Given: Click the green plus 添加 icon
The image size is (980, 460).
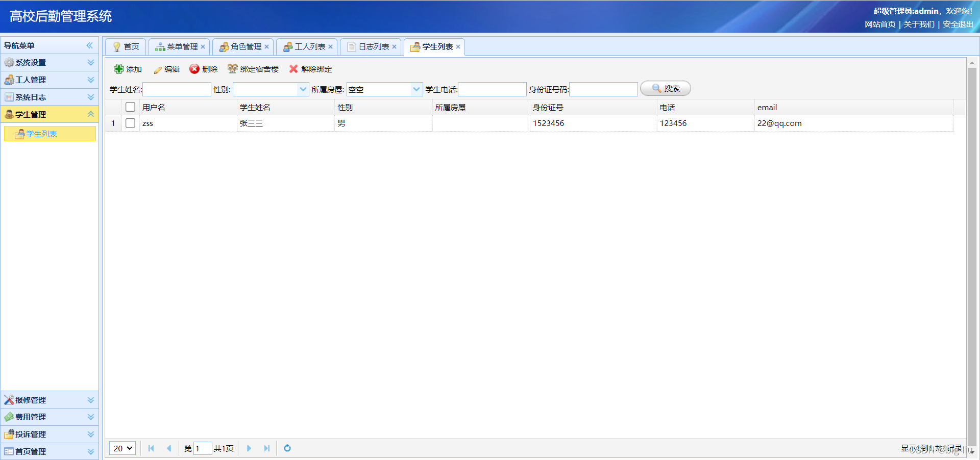Looking at the screenshot, I should pos(118,69).
